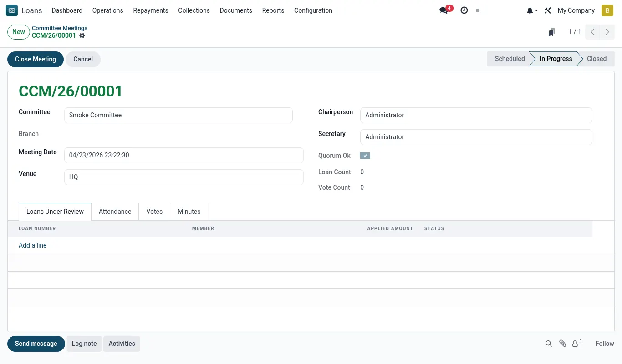Image resolution: width=622 pixels, height=364 pixels.
Task: Open the Chairperson dropdown field
Action: [476, 115]
